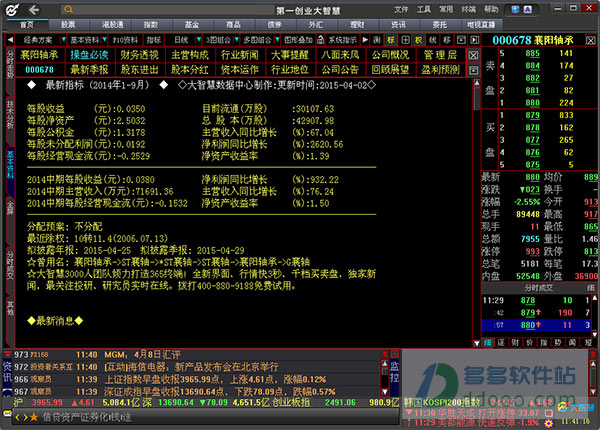The image size is (600, 430).
Task: Click the left scroll arrow on the toolbar
Action: click(x=10, y=40)
